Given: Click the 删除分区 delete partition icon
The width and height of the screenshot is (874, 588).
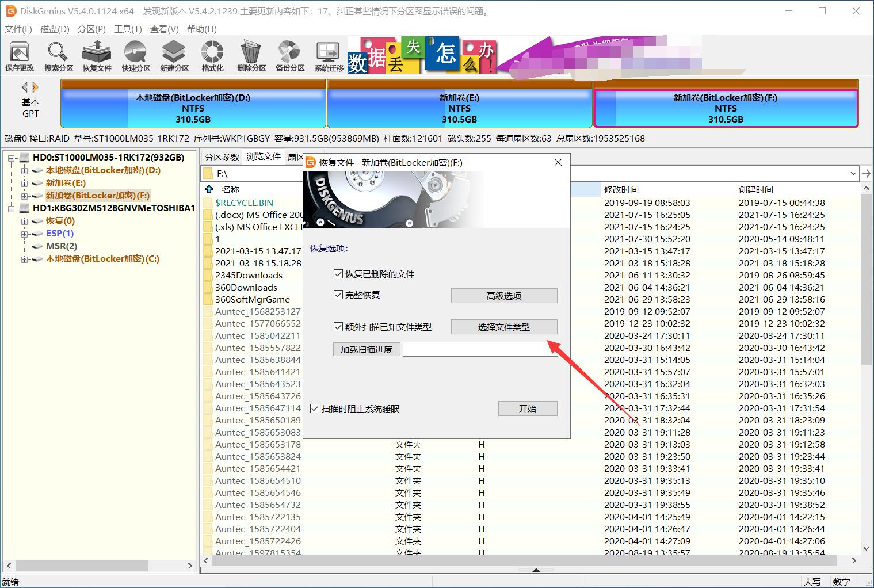Looking at the screenshot, I should (250, 55).
